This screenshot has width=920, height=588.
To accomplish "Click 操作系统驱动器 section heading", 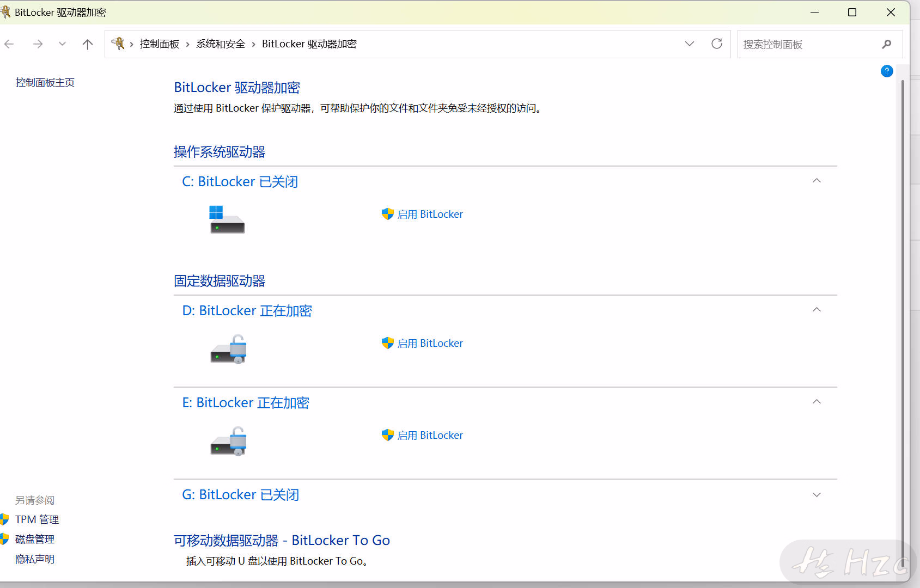I will (x=220, y=152).
